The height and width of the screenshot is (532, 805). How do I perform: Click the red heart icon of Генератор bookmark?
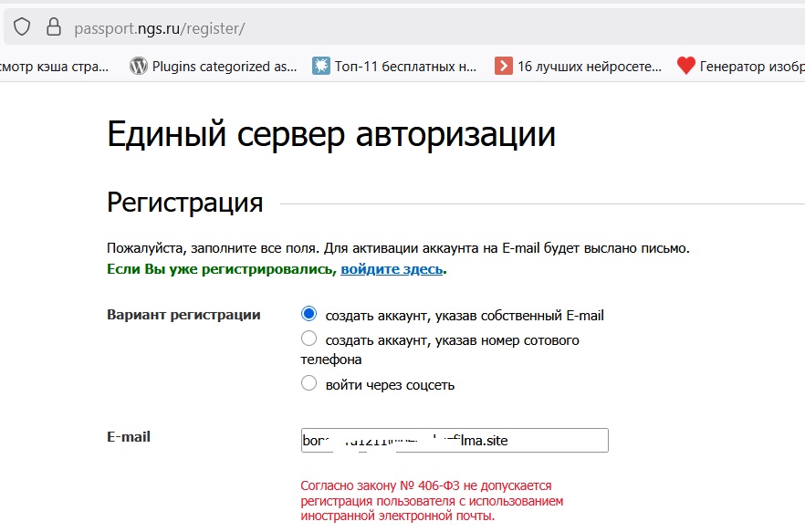685,66
